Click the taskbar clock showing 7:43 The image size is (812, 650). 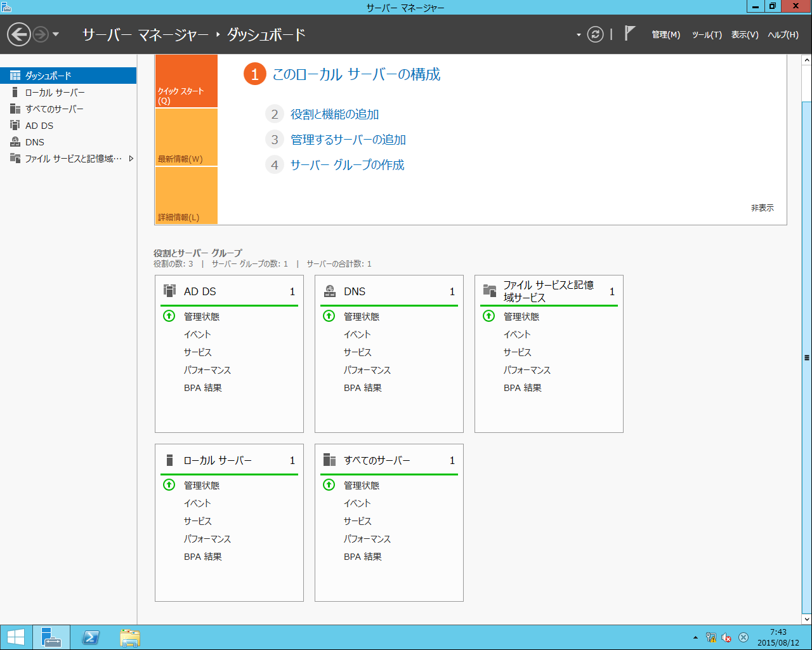778,637
